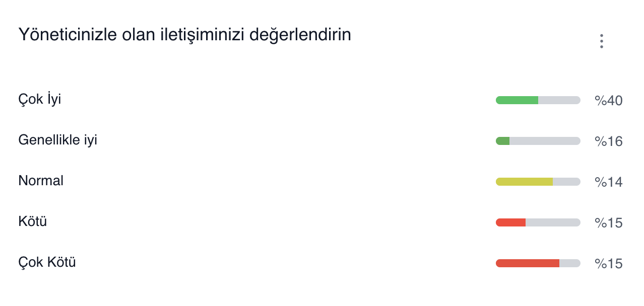Click the Genellikle iyi progress bar
The image size is (644, 306).
(538, 141)
